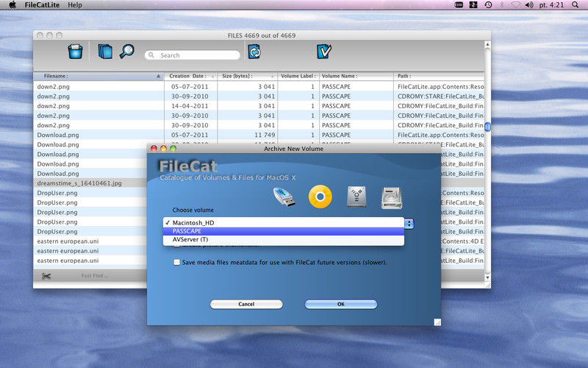
Task: Select the yellow CD disc icon
Action: [x=320, y=197]
